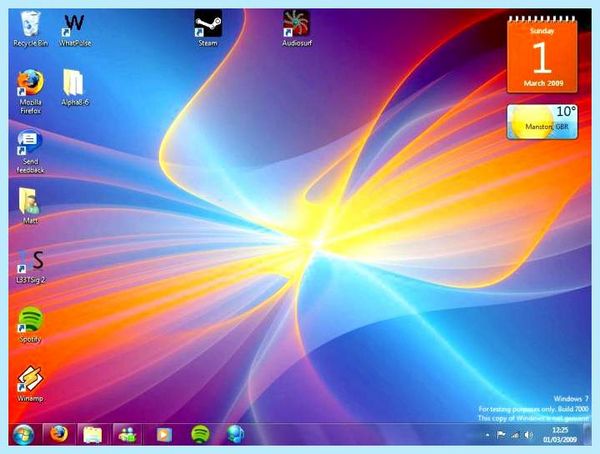The height and width of the screenshot is (454, 600).
Task: Launch Winamp desktop shortcut
Action: coord(30,384)
